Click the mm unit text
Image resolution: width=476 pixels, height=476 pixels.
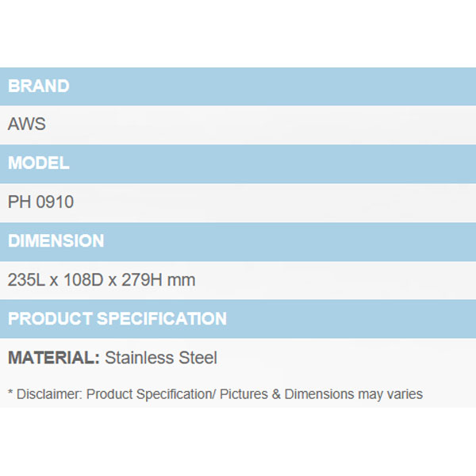(182, 280)
